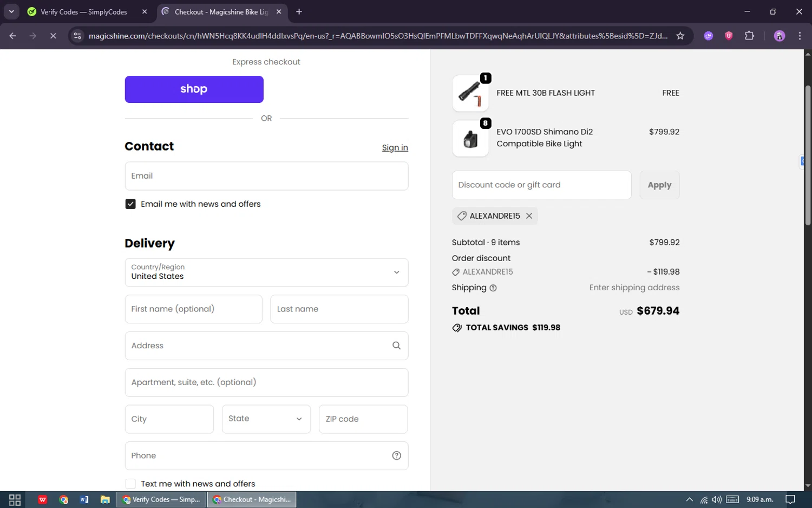Click the FREE MTL 30B FLASH LIGHT title
The height and width of the screenshot is (508, 812).
tap(546, 93)
